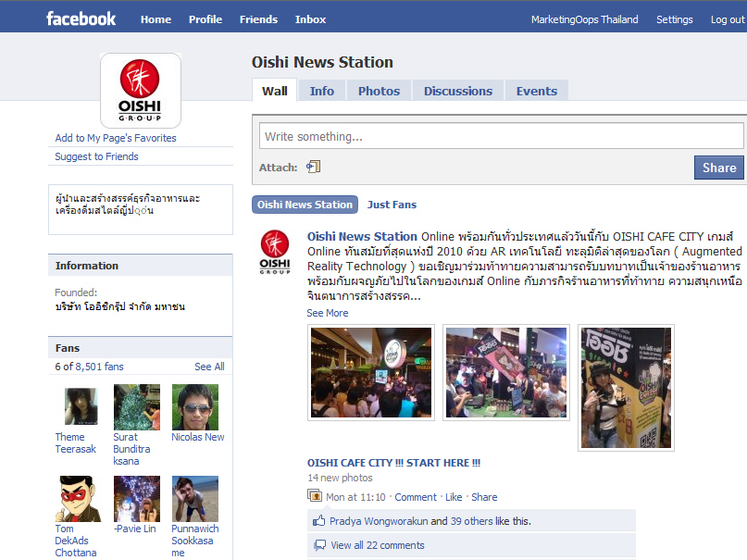The image size is (747, 560).
Task: Open Tom DekAds Chottana's cartoon avatar
Action: [79, 499]
